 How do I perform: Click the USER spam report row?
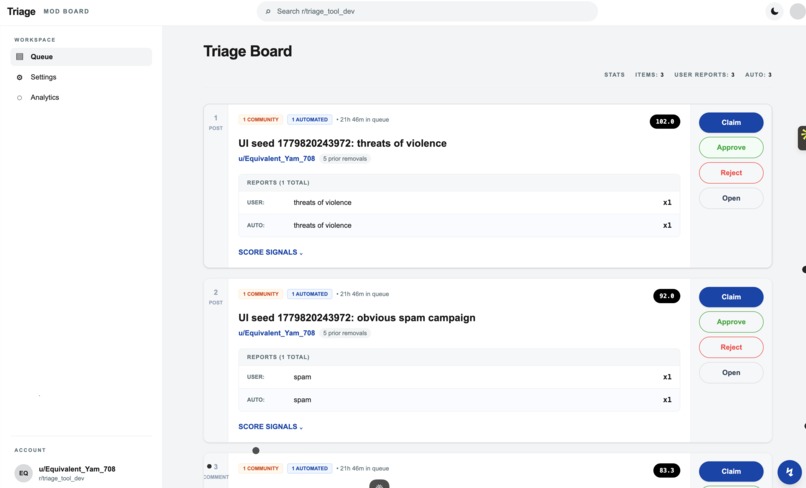pyautogui.click(x=459, y=377)
